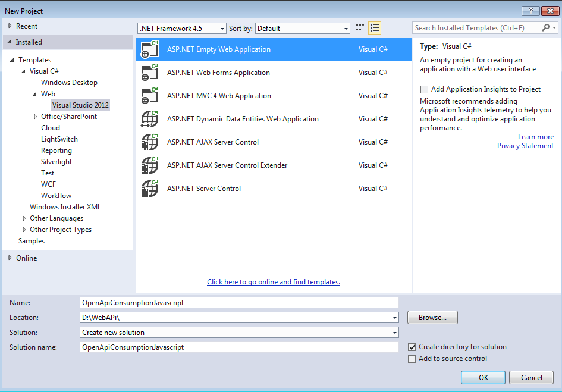Screen dimensions: 562x392
Task: Open the Solution create new solution dropdown
Action: tap(239, 333)
